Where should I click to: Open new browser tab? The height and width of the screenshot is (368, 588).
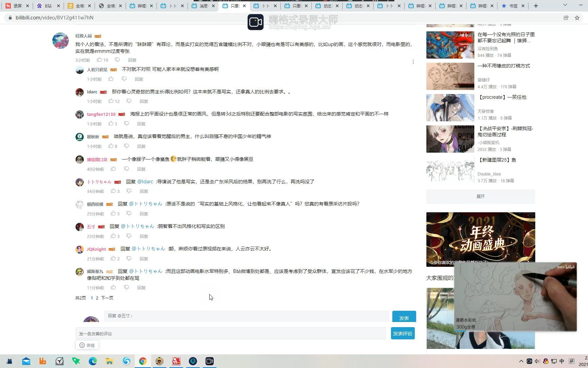coord(536,6)
